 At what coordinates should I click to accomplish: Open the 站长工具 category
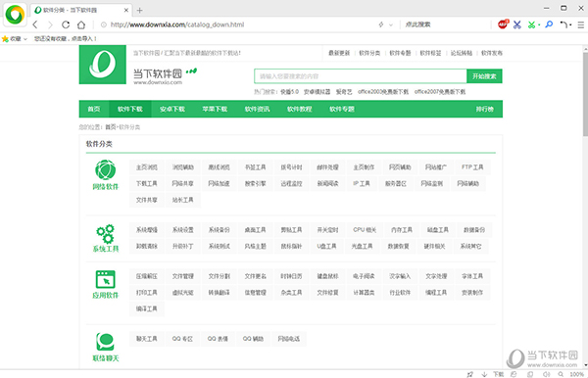[183, 200]
